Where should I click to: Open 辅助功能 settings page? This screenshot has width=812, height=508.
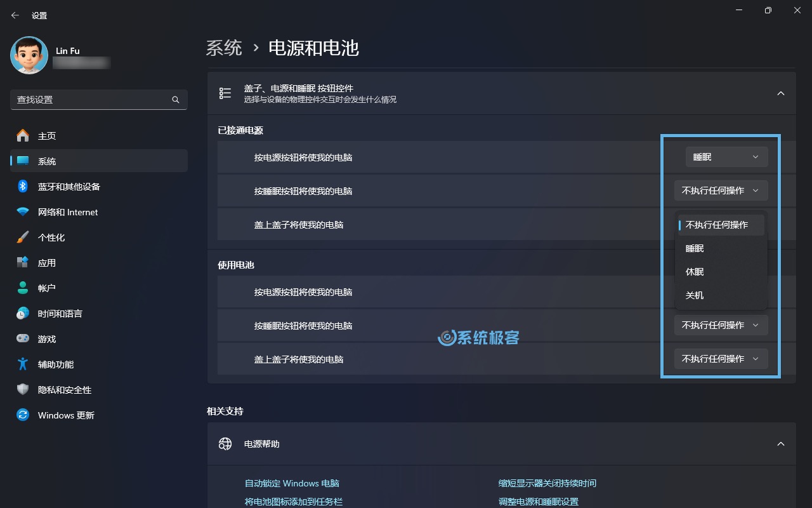pyautogui.click(x=99, y=364)
